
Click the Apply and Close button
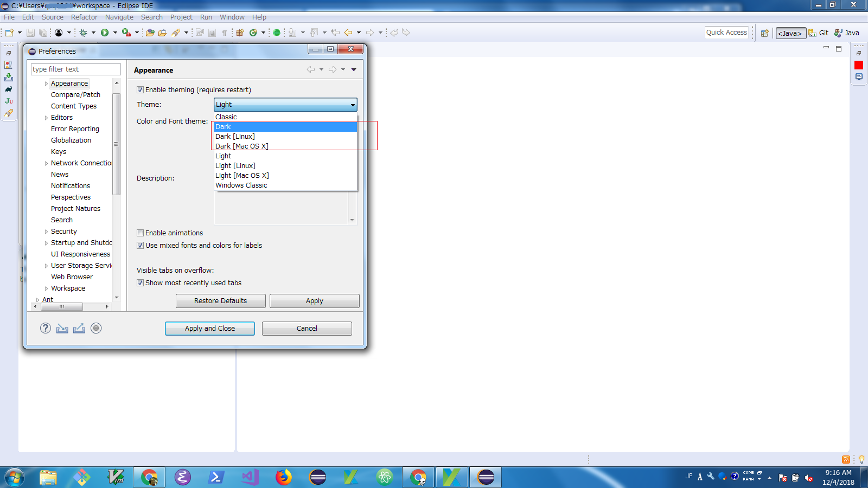pos(210,329)
